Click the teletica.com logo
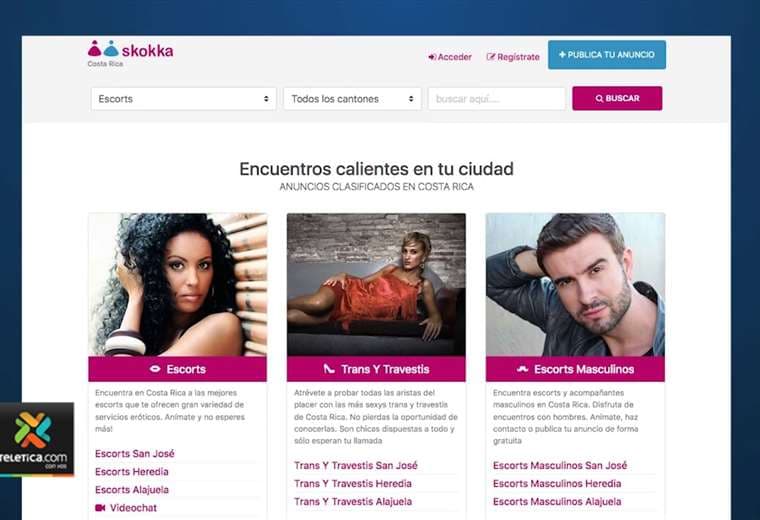The image size is (760, 520). [37, 439]
